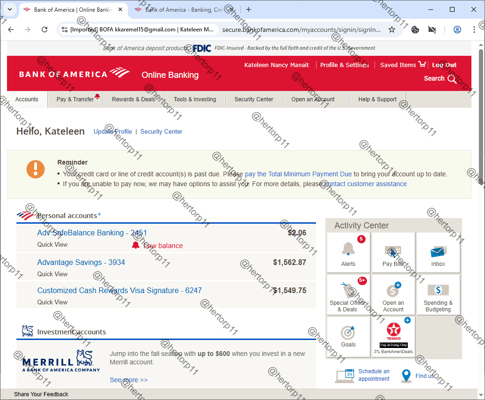The image size is (485, 400).
Task: Open Spending & Budgeting tile
Action: point(438,294)
